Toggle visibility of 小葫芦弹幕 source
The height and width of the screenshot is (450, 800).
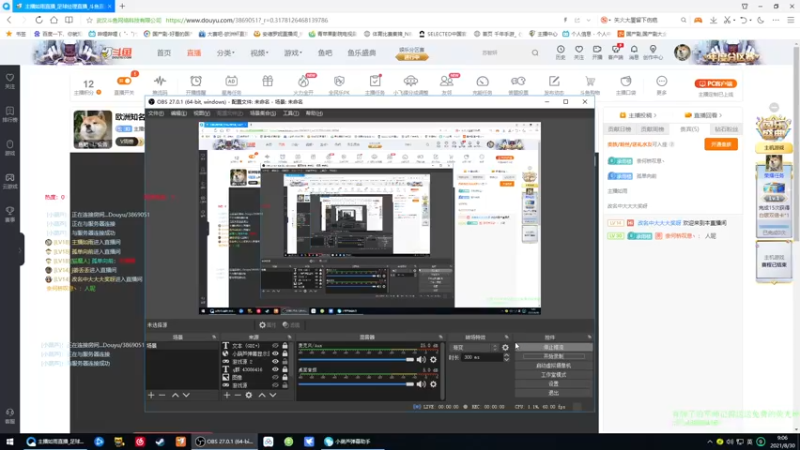(x=276, y=354)
